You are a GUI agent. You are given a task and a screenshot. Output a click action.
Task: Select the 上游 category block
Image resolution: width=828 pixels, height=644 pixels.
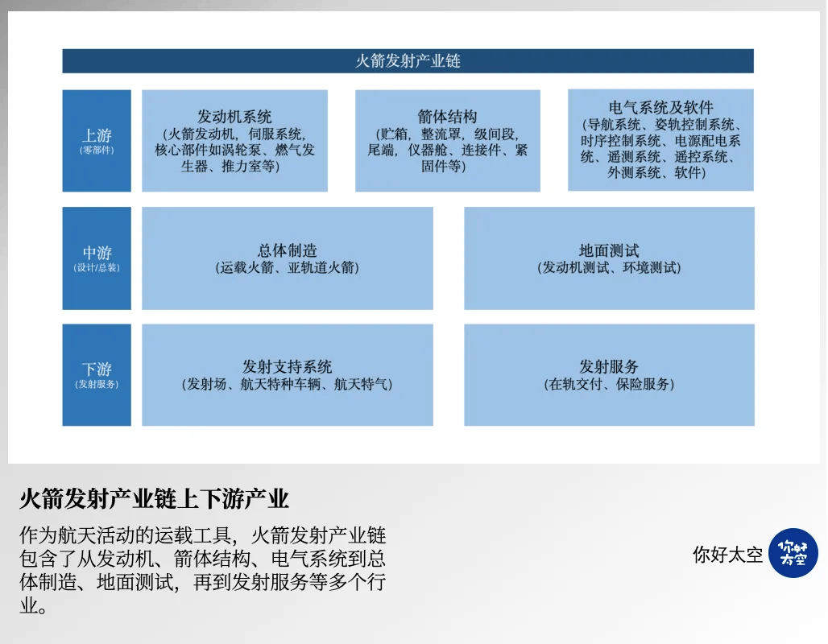point(97,140)
